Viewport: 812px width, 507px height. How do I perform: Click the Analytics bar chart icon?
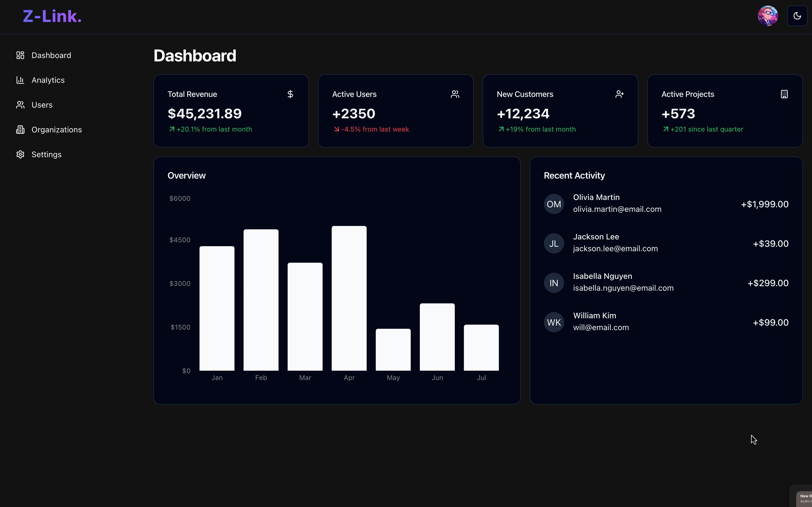(20, 80)
